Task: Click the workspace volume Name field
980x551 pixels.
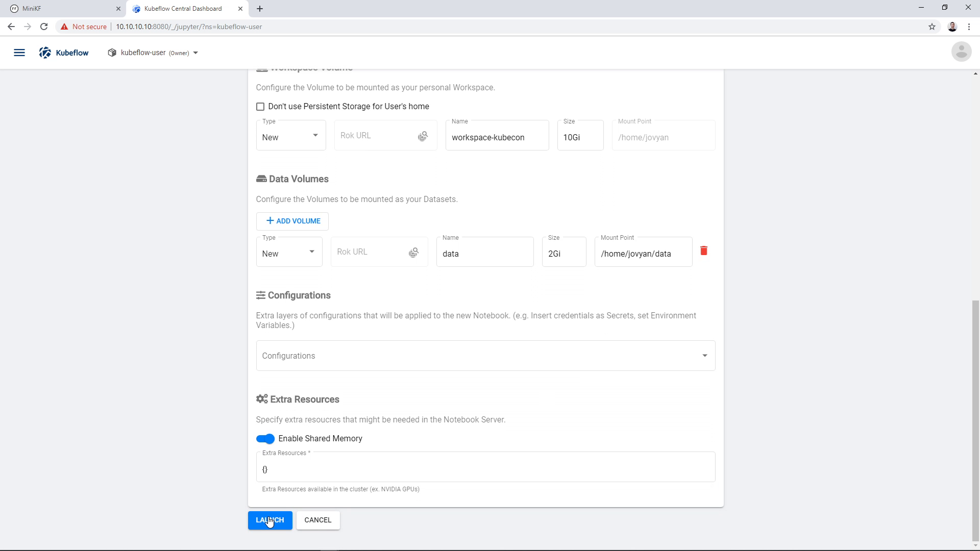Action: coord(497,135)
